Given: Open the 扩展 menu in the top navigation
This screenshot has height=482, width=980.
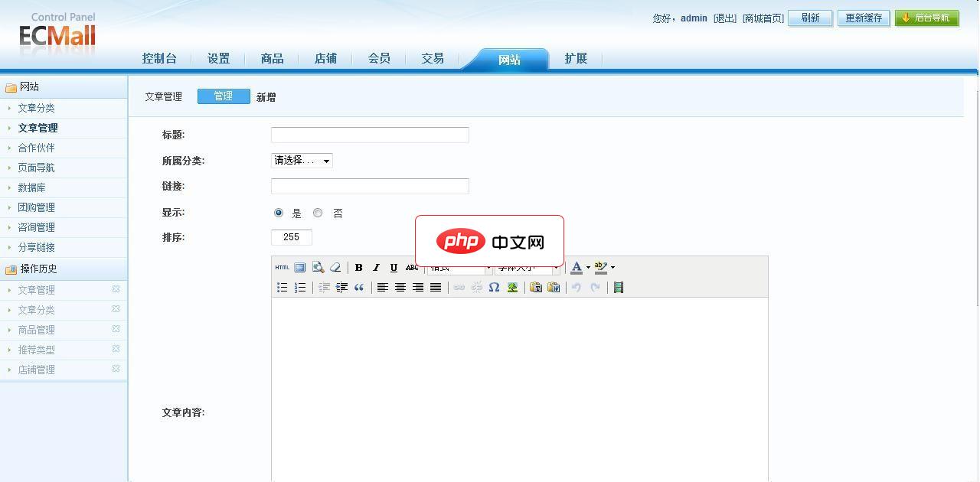Looking at the screenshot, I should [575, 57].
